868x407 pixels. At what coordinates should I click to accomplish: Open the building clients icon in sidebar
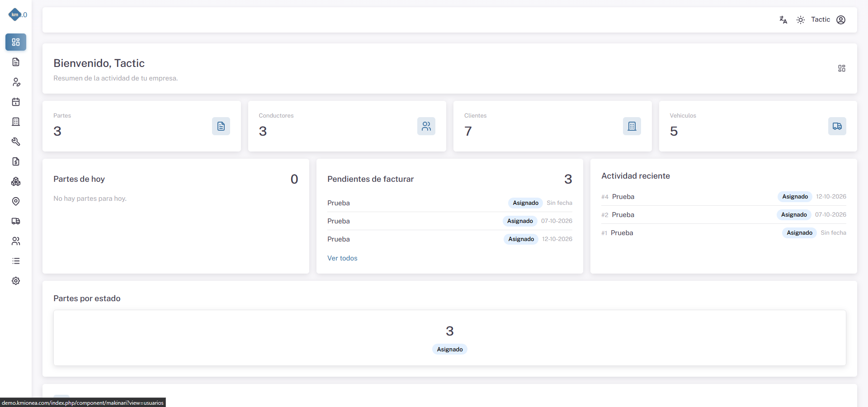[x=16, y=122]
